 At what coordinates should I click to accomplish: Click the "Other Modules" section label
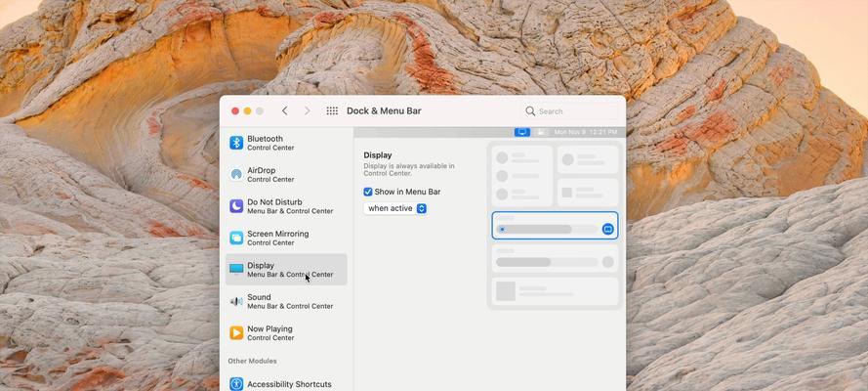253,361
